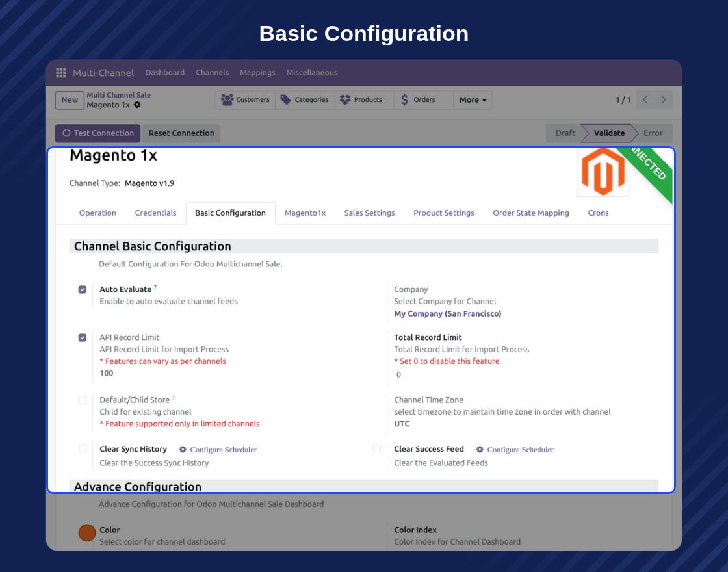
Task: Enable the Clear Sync History checkbox
Action: (x=82, y=448)
